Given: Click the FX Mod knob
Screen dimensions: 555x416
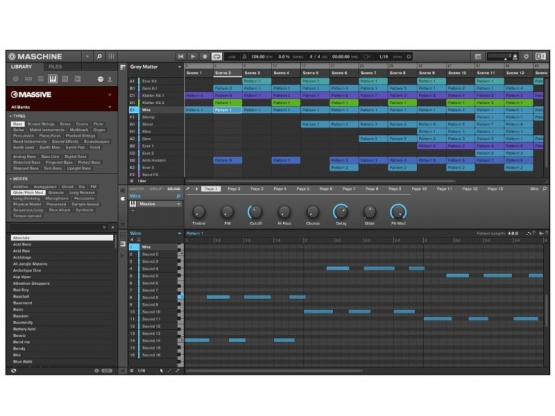Looking at the screenshot, I should click(398, 212).
